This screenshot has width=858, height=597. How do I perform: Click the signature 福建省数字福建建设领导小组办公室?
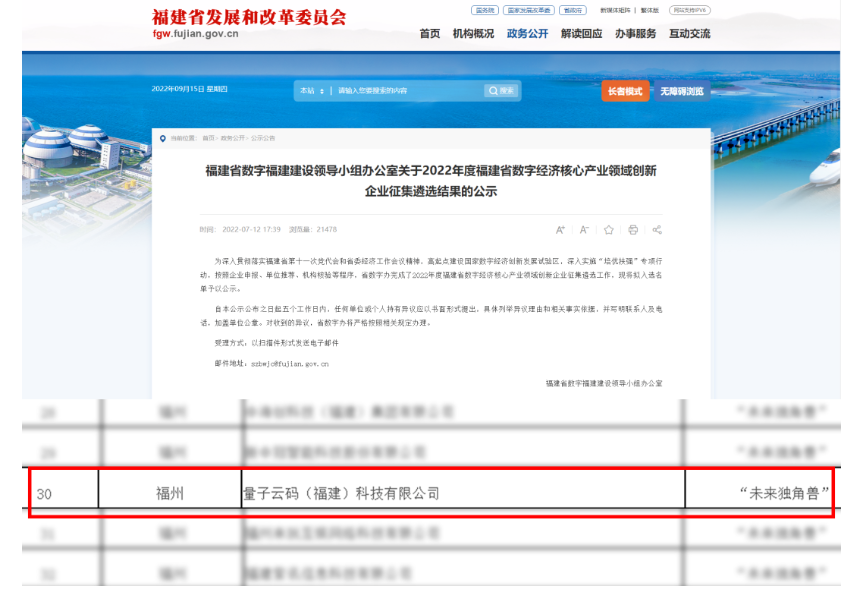coord(604,384)
